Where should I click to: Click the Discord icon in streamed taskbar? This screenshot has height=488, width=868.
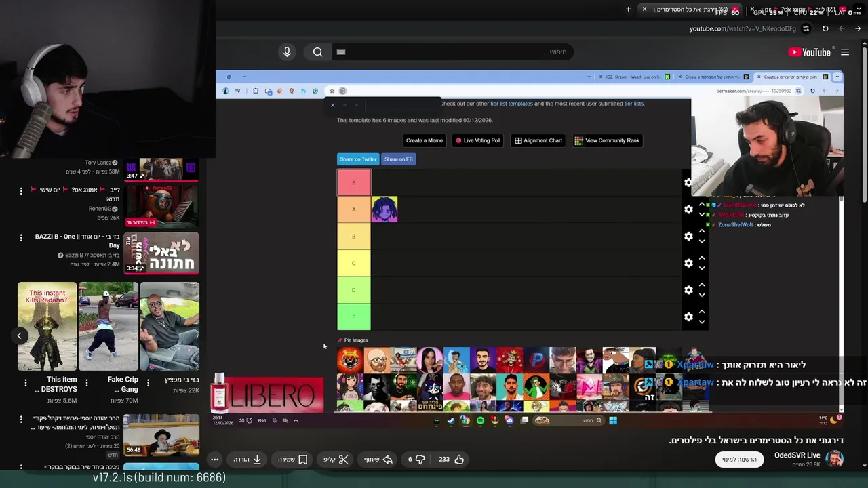coord(509,420)
